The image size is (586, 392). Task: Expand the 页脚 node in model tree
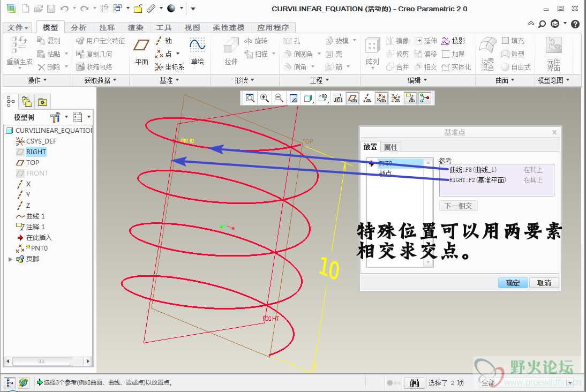coord(10,259)
